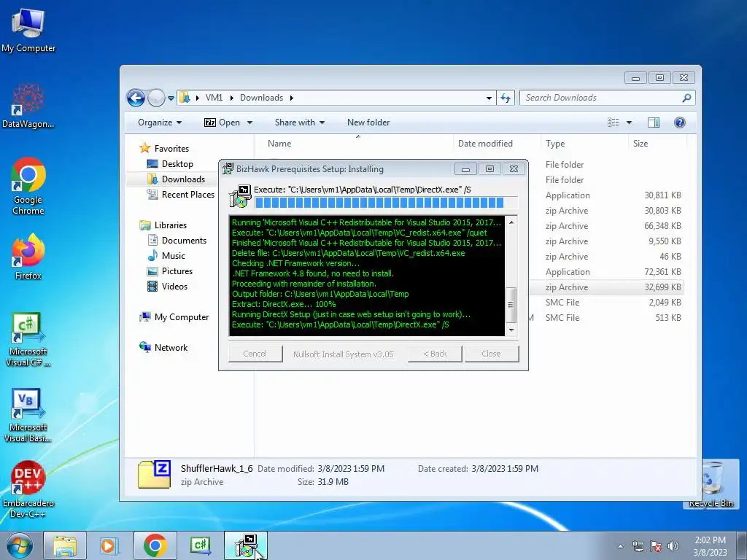Image resolution: width=747 pixels, height=560 pixels.
Task: Click the Cancel button in installer
Action: (255, 354)
